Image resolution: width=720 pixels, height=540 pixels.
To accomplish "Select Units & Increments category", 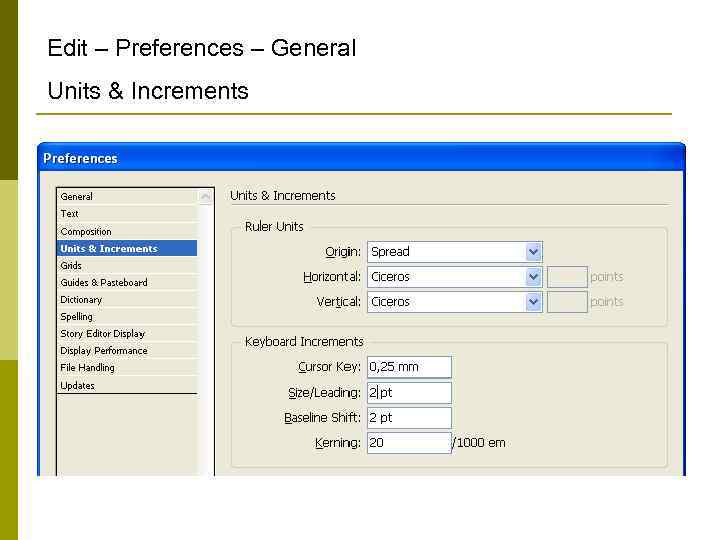I will (x=109, y=249).
